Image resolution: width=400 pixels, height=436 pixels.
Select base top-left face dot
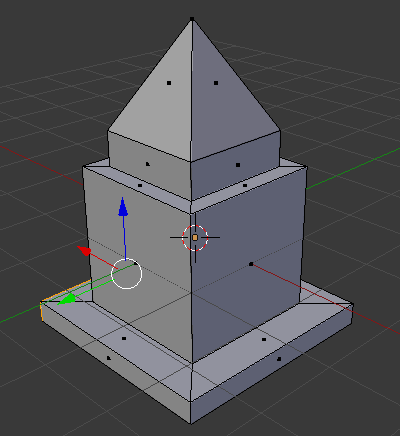[124, 338]
